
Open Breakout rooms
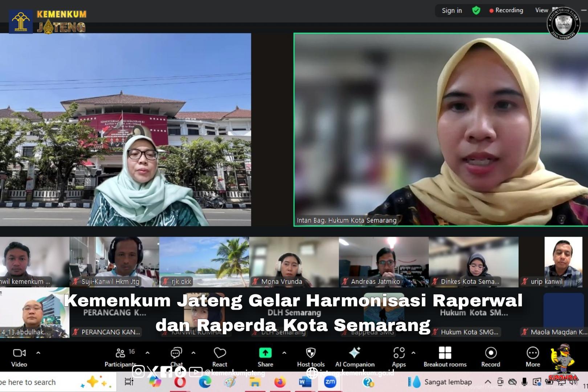click(445, 357)
